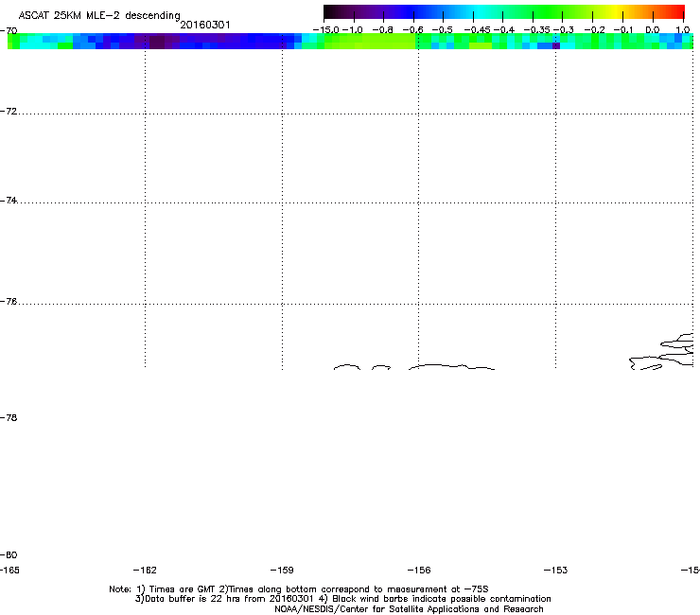Click the coastline outline at the right edge
This screenshot has height=615, width=700.
point(663,351)
